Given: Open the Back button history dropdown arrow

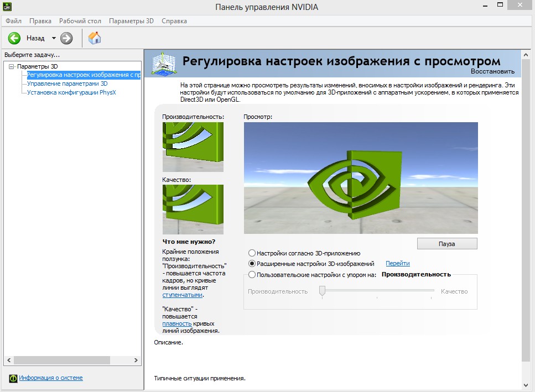Looking at the screenshot, I should pyautogui.click(x=54, y=38).
